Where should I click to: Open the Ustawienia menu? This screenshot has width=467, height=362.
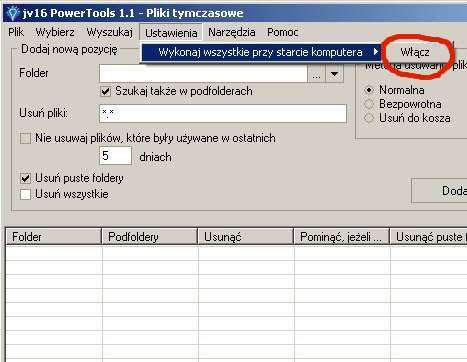[171, 33]
